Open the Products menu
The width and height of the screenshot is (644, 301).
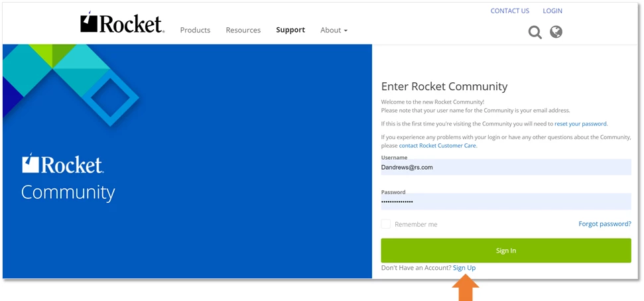tap(195, 30)
